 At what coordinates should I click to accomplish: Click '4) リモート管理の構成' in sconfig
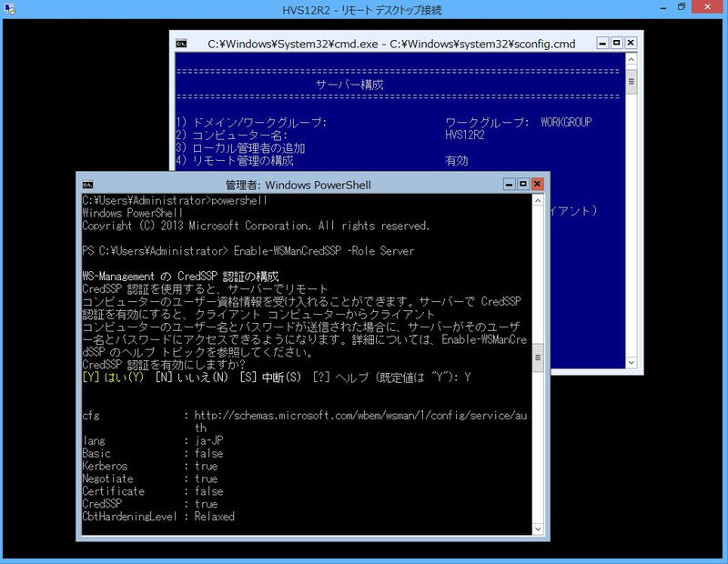(x=235, y=161)
